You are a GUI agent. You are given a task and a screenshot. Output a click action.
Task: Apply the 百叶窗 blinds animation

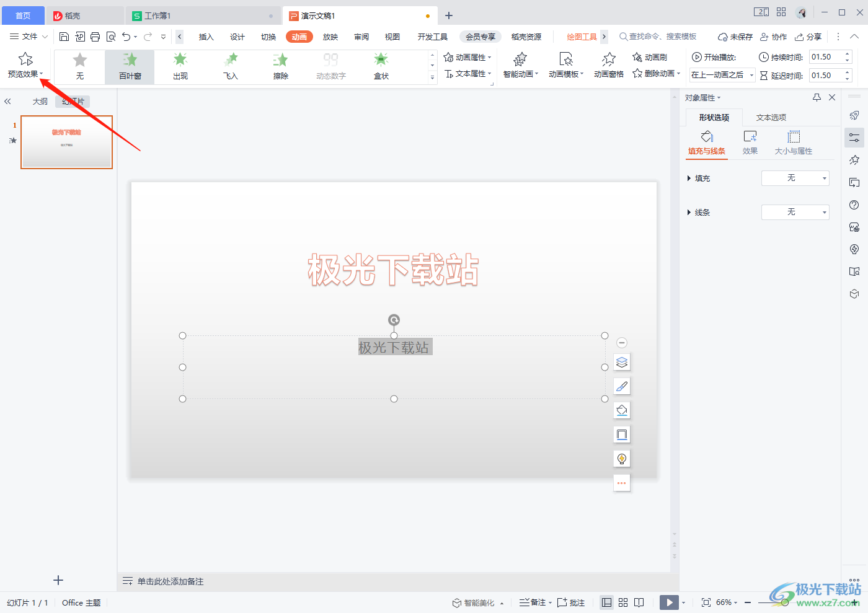coord(130,67)
